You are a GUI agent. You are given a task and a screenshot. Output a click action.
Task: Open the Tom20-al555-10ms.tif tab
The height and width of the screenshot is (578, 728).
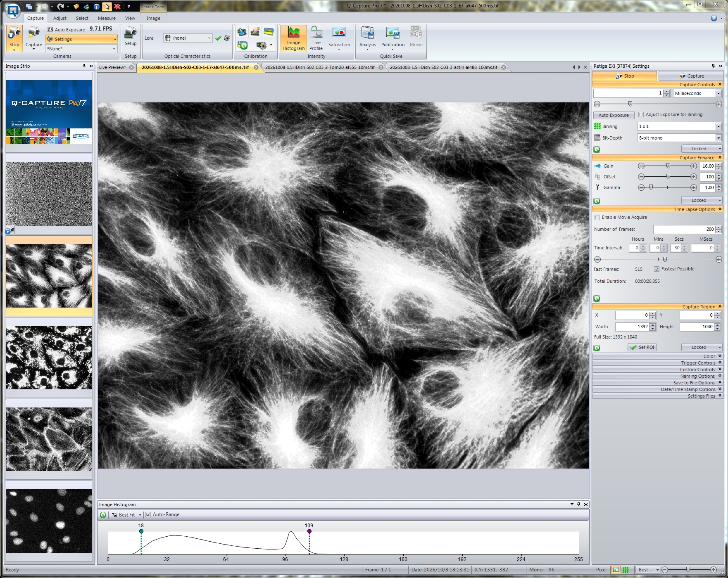pos(320,67)
